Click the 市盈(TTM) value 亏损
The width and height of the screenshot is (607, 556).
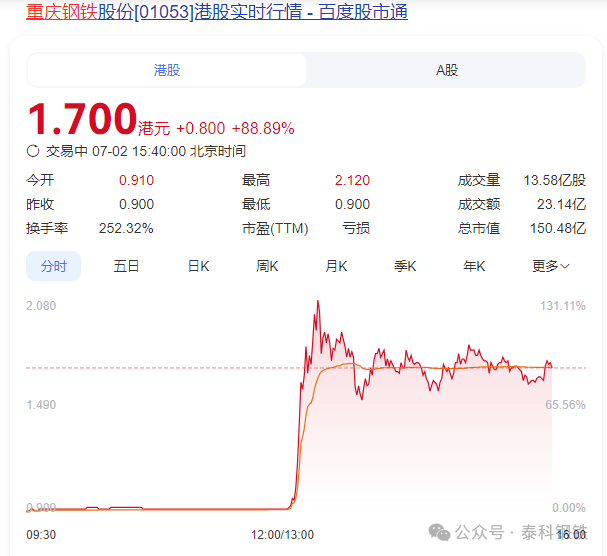click(356, 228)
